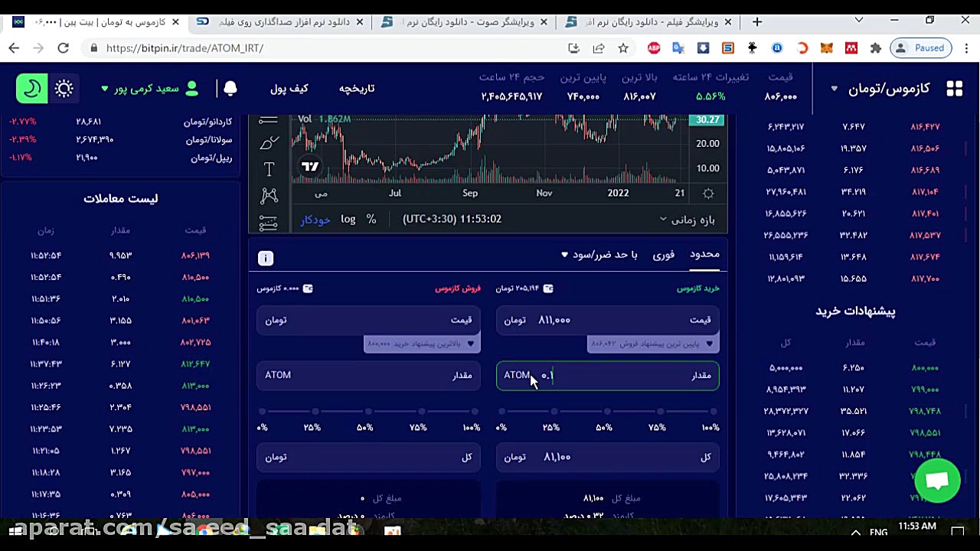Select the سولانا/تومان market row
This screenshot has width=980, height=551.
point(120,140)
